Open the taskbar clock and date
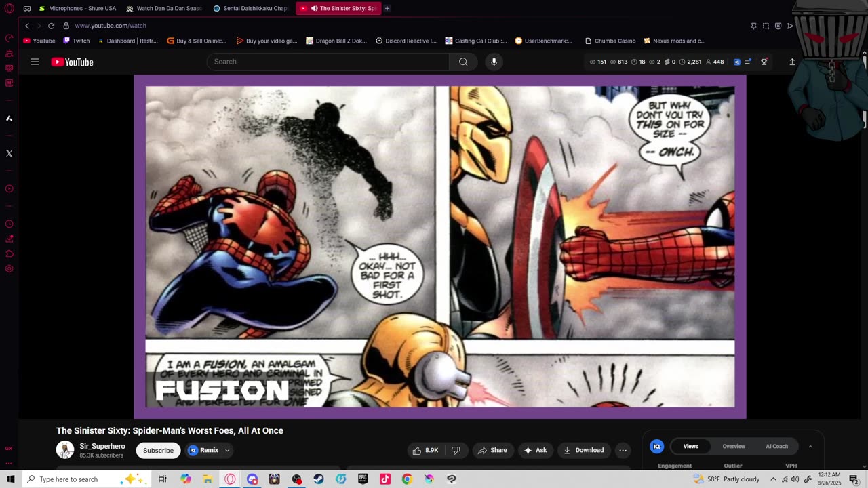Image resolution: width=868 pixels, height=488 pixels. coord(829,479)
